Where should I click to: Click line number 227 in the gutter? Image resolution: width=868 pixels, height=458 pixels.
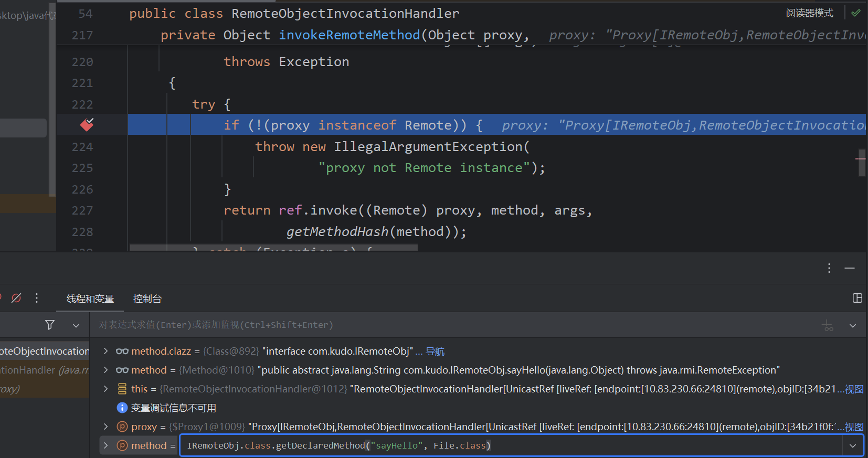[82, 210]
